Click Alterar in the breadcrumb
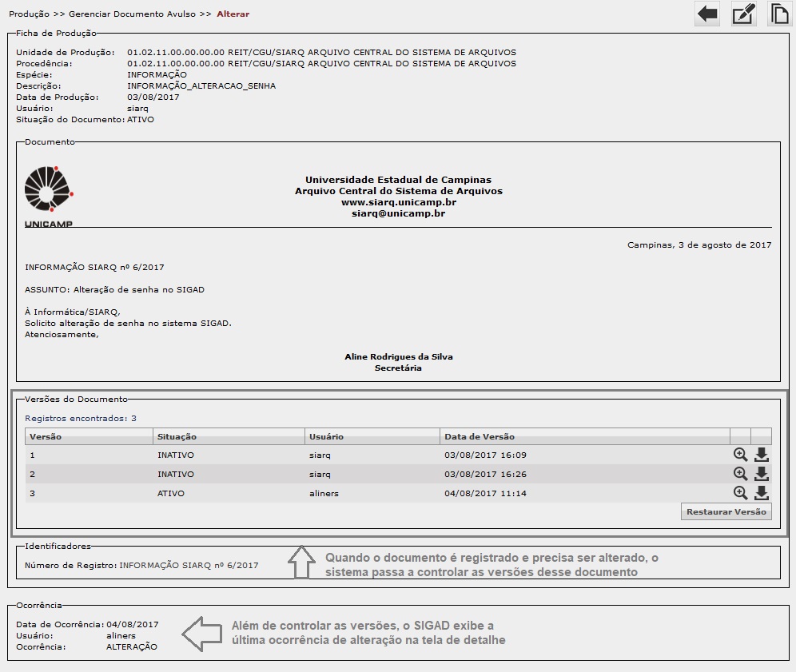Viewport: 796px width, 672px height. (233, 14)
